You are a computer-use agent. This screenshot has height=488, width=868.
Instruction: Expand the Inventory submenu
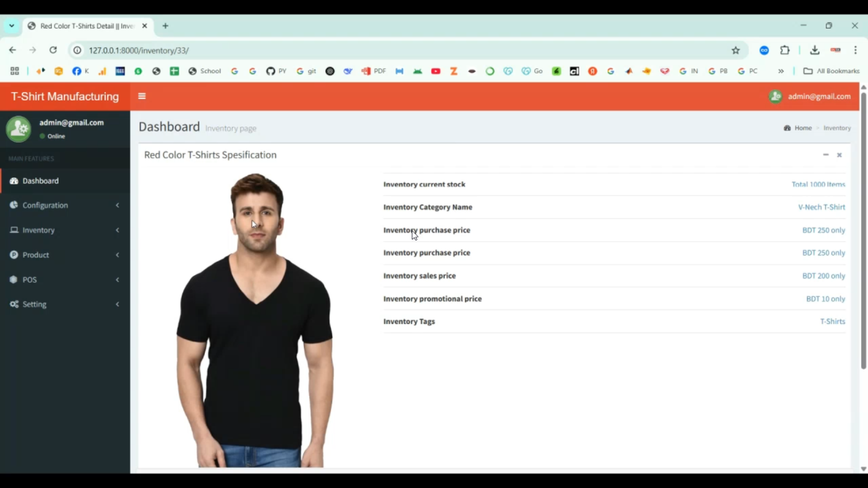point(117,230)
